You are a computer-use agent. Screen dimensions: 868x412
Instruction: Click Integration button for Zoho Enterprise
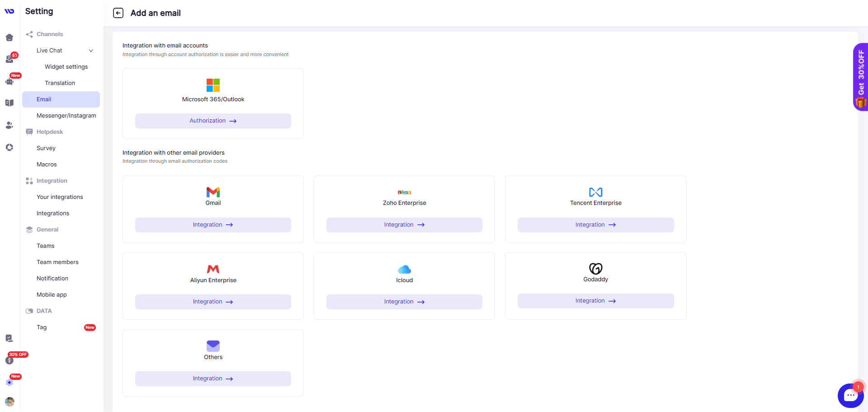click(x=404, y=225)
